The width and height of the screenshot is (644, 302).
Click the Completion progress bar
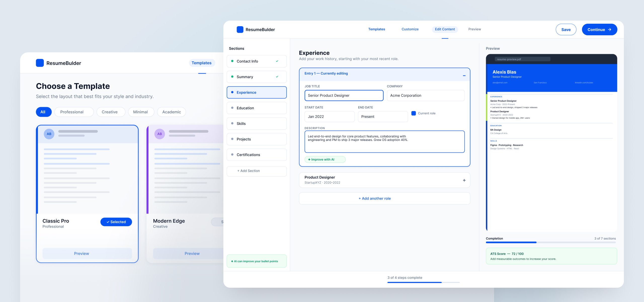pyautogui.click(x=551, y=242)
